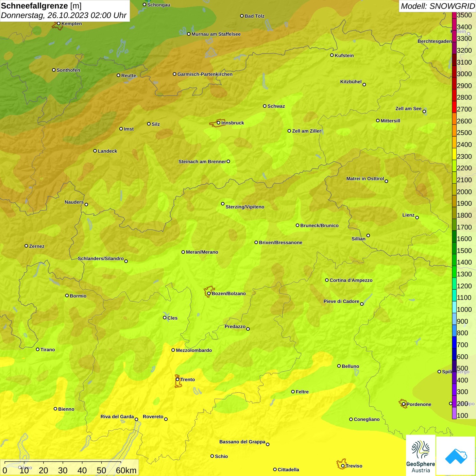476x476 pixels.
Task: Click the Pieve di Cadore label
Action: [341, 301]
